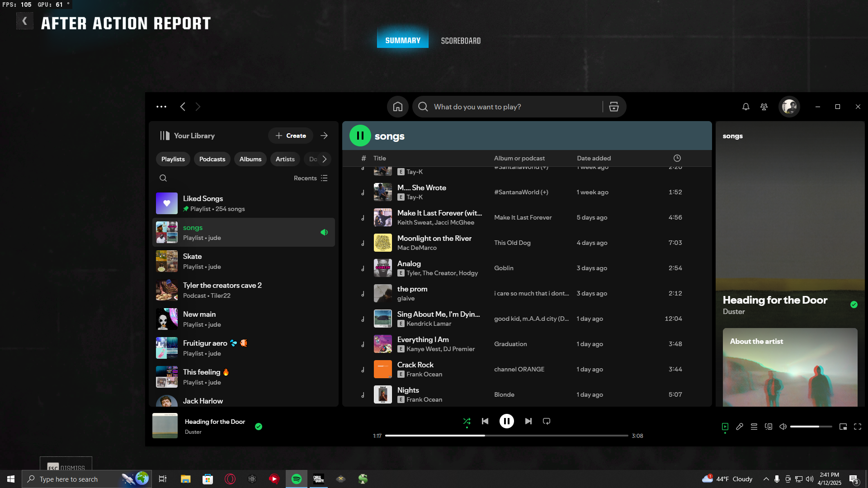Image resolution: width=868 pixels, height=488 pixels.
Task: Open the What's New bell notifications
Action: point(746,107)
